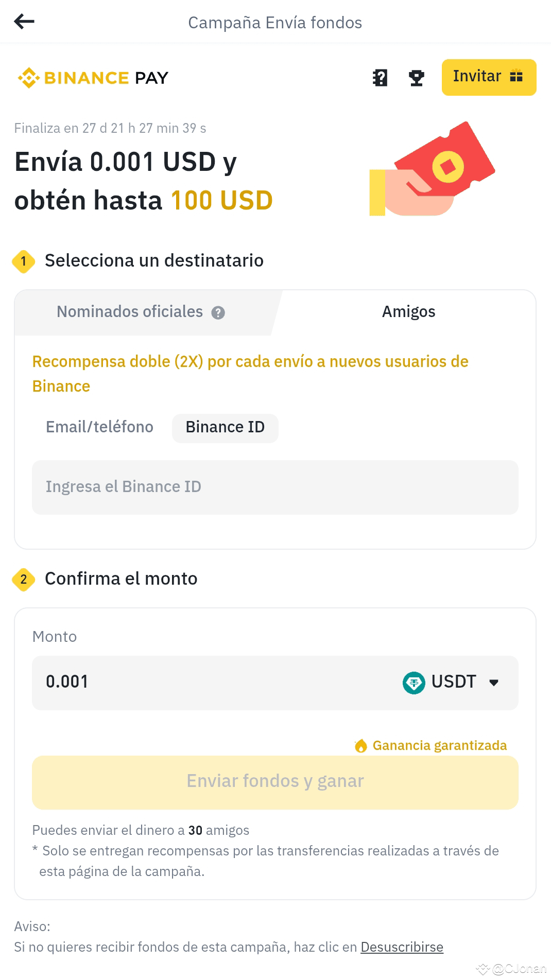The height and width of the screenshot is (980, 551).
Task: Tap the red envelope hand illustration
Action: click(432, 169)
